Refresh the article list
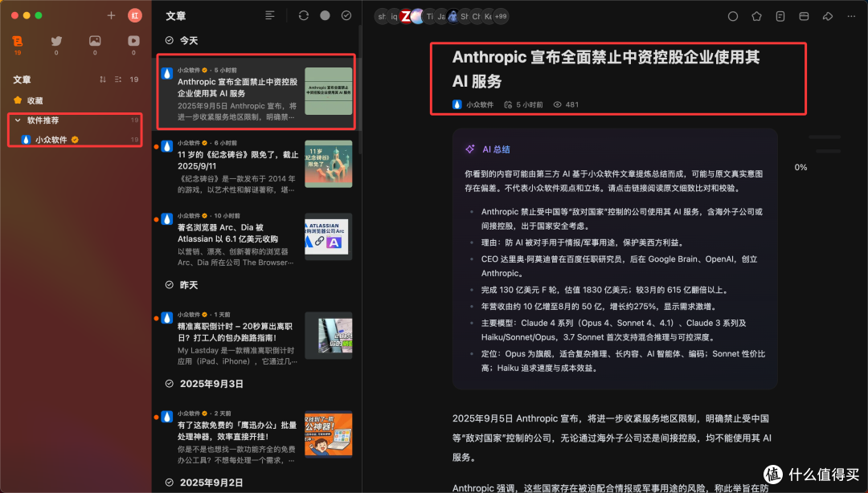 coord(303,15)
